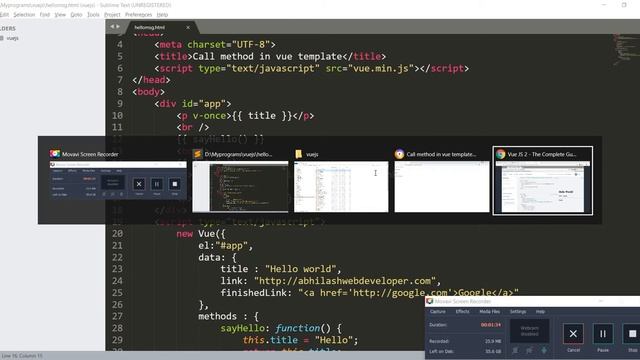Click the vue.min.js src value on line 6

tap(381, 68)
